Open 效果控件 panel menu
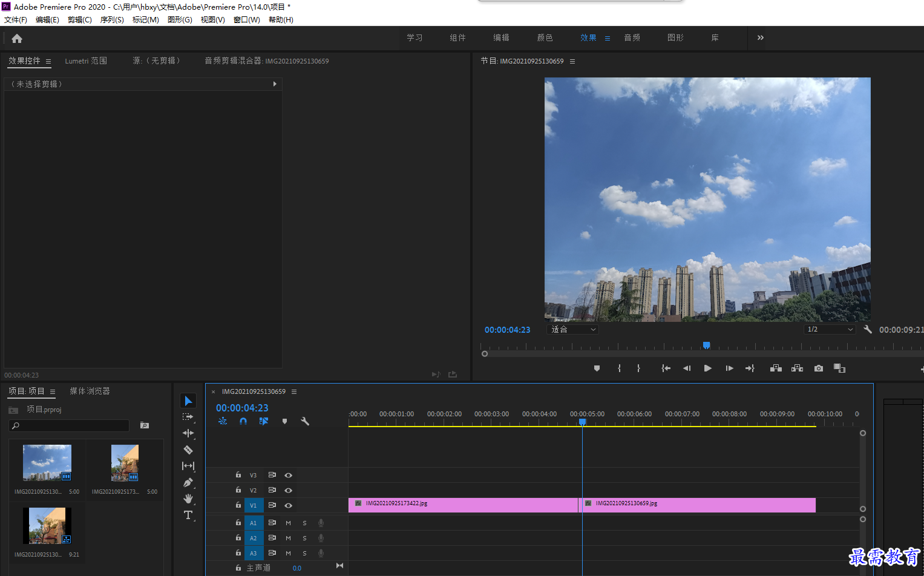The height and width of the screenshot is (576, 924). pos(48,61)
